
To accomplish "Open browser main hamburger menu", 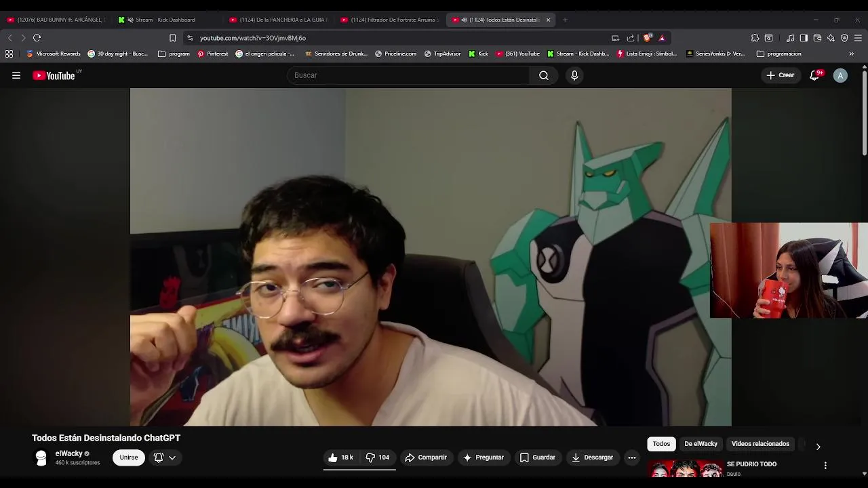I will point(858,38).
